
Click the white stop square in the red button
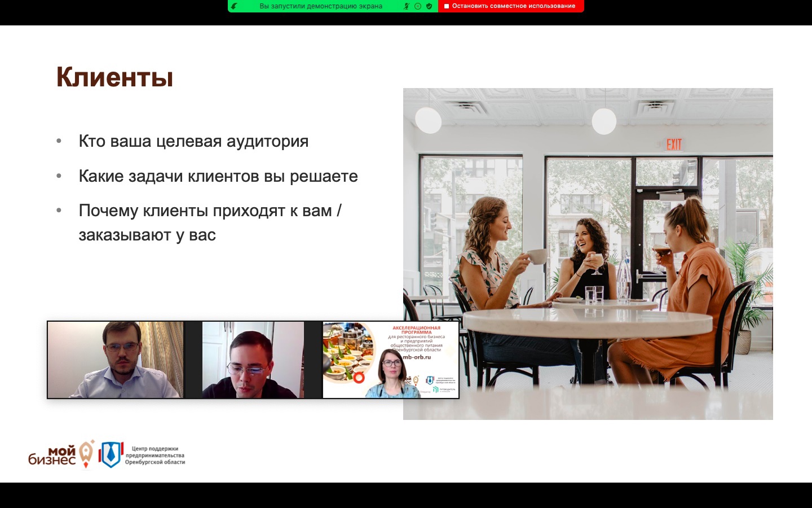point(447,6)
